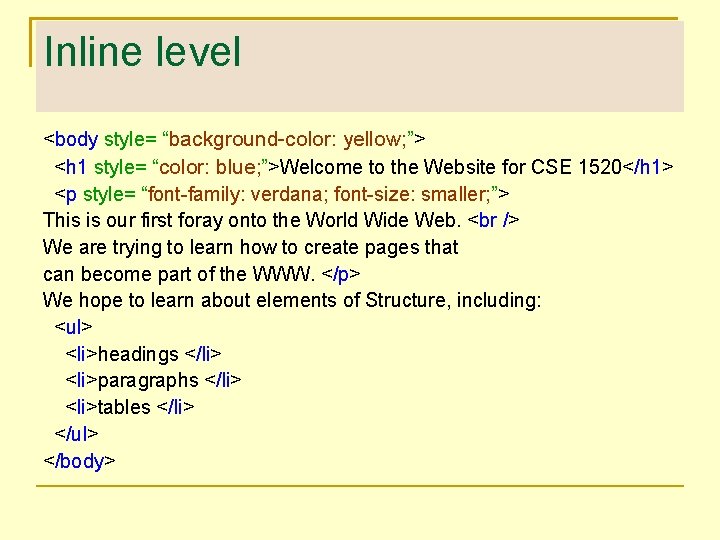Click the opening body tag line with background-color yellow

[234, 139]
